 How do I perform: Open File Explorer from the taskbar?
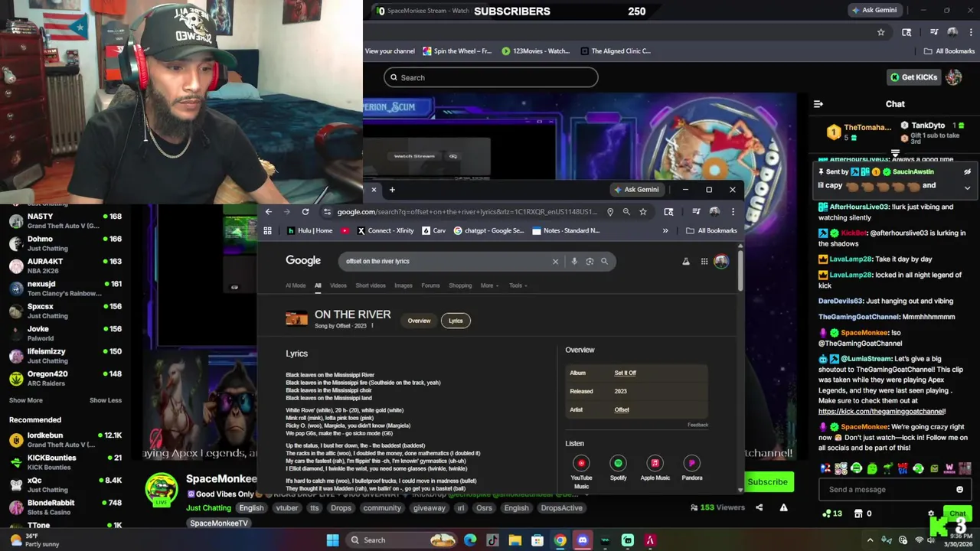coord(514,540)
